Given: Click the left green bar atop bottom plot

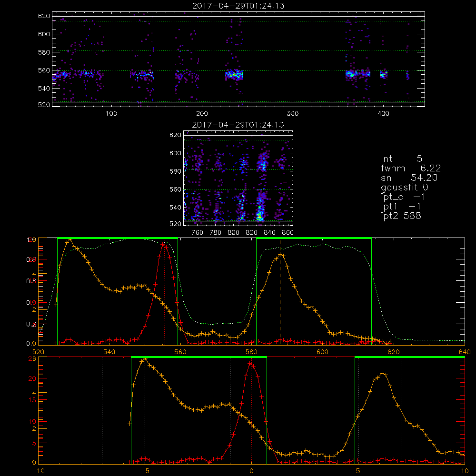Looking at the screenshot, I should click(x=199, y=357).
